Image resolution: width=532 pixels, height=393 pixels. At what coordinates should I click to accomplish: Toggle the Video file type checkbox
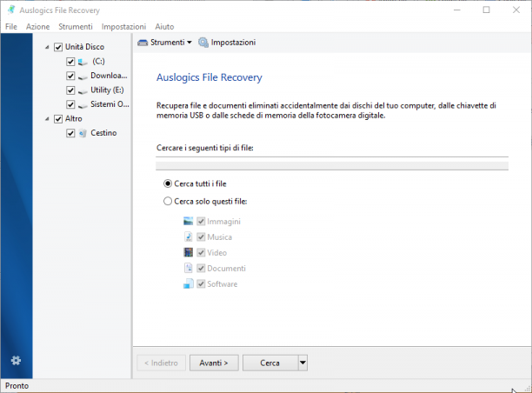[201, 252]
